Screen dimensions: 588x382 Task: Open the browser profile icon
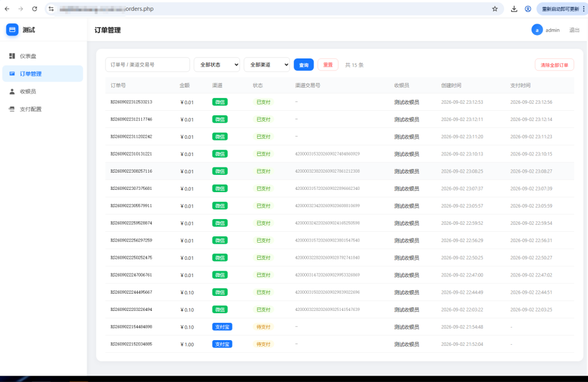(x=528, y=9)
